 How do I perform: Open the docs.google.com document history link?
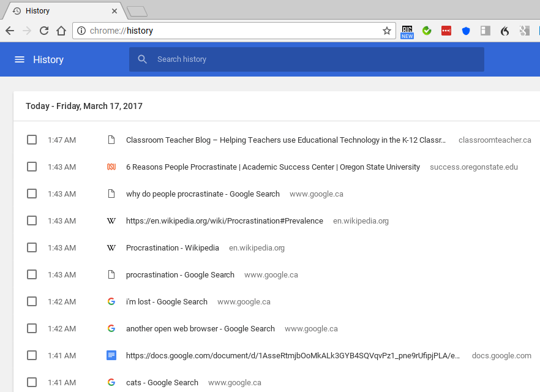(293, 356)
